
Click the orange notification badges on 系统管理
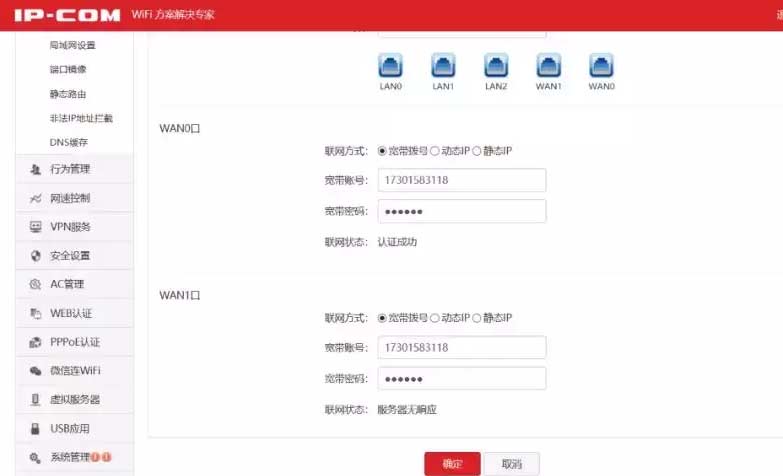pos(101,457)
